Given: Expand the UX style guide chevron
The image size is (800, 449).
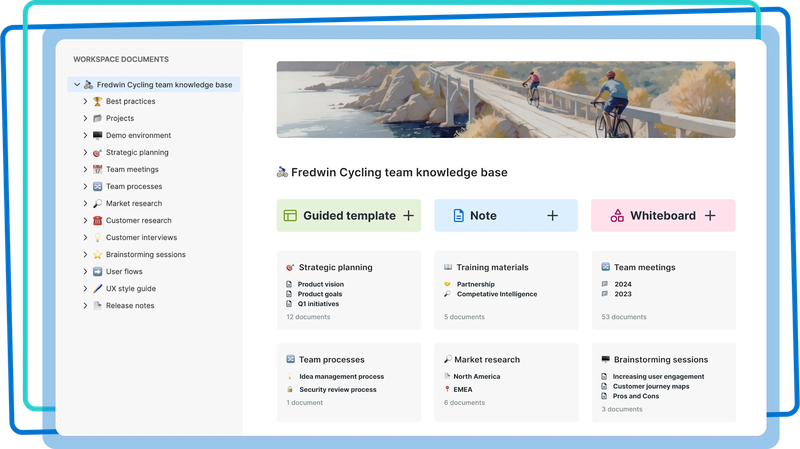Looking at the screenshot, I should click(x=85, y=289).
